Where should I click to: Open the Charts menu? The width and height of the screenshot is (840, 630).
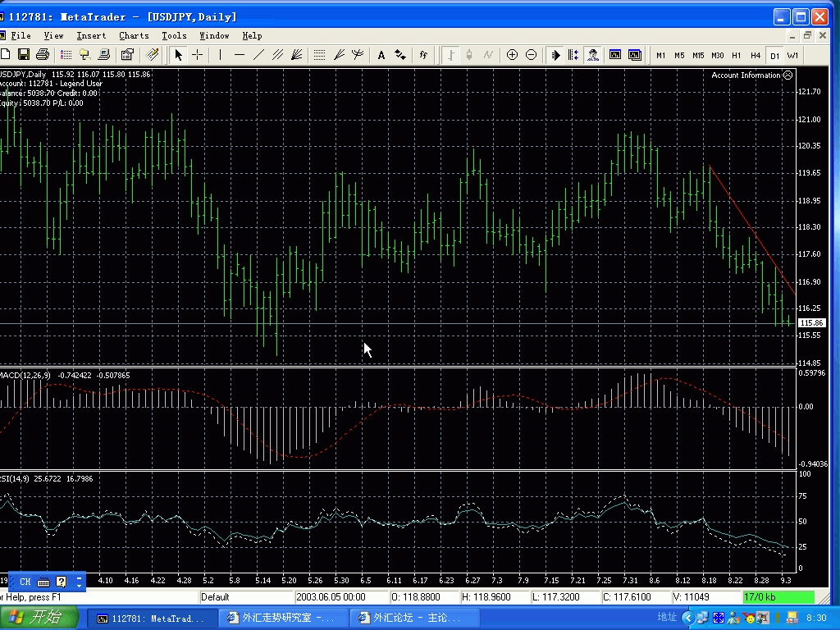point(134,36)
